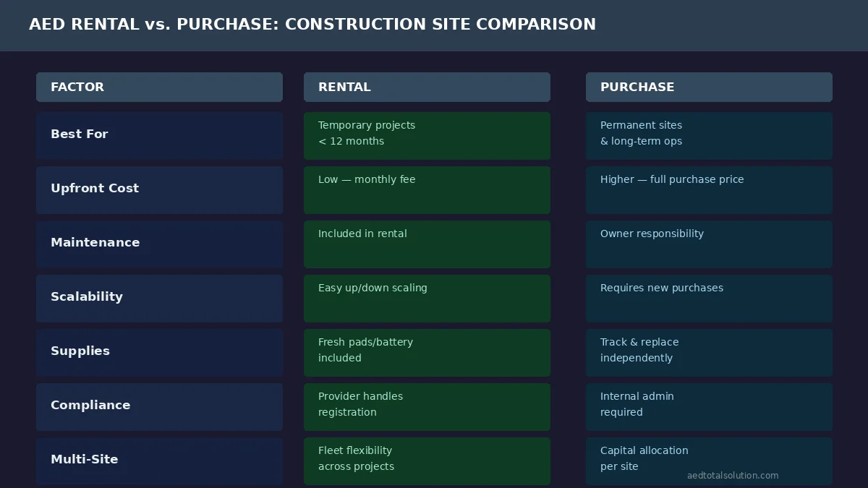
Task: Select the 'Owner responsibility' cell
Action: [x=709, y=244]
